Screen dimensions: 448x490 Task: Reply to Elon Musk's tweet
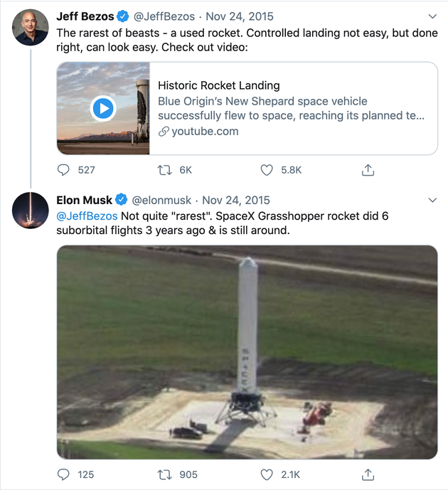(x=64, y=474)
